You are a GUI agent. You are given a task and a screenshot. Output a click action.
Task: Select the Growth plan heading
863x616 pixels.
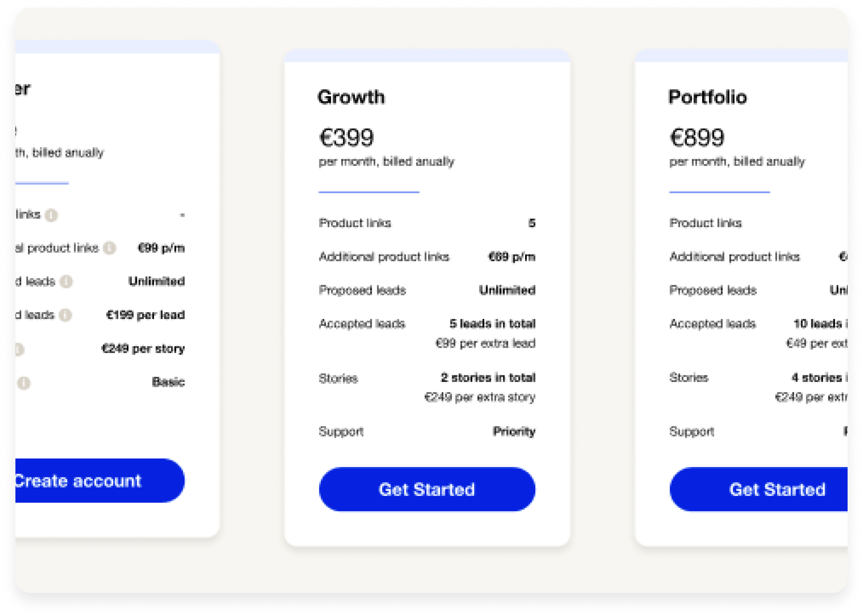point(351,97)
